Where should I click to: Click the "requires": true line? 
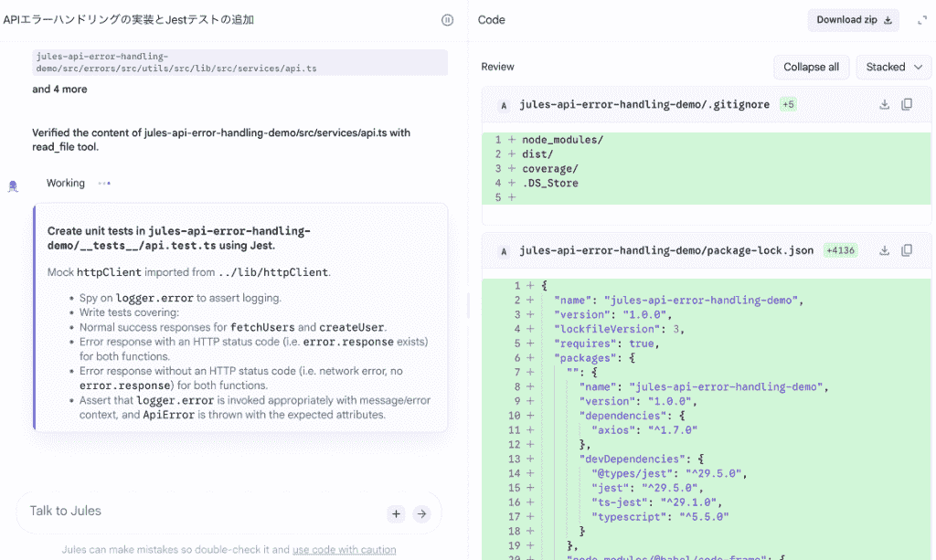707,343
